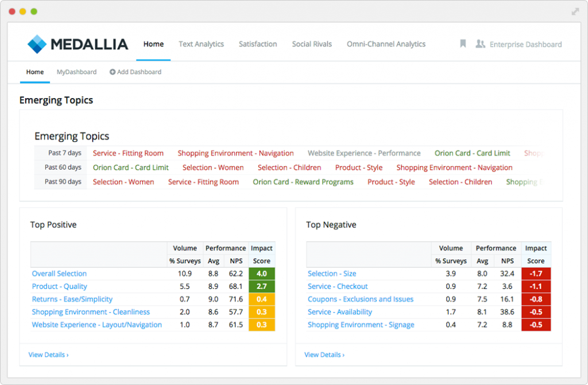Select the MyDashboard sub-tab
Screen dimensions: 588x385
click(x=76, y=72)
